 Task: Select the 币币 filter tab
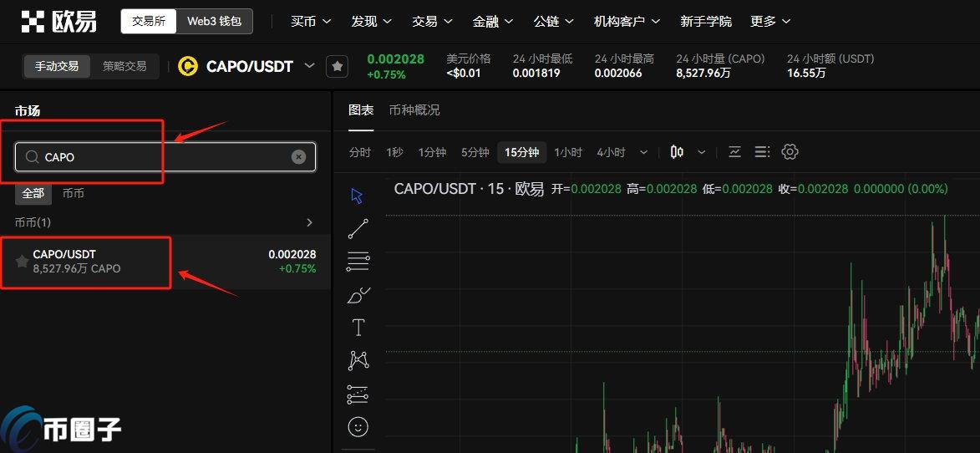click(x=74, y=193)
